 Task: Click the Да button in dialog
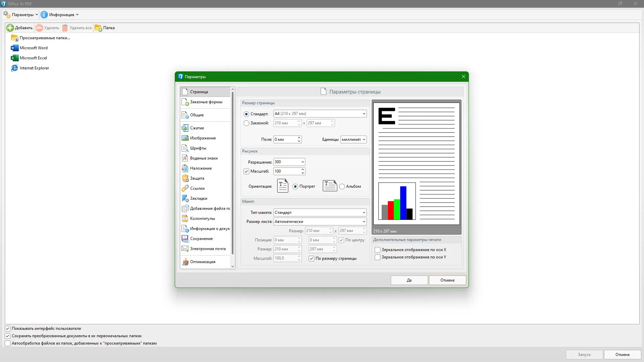point(409,280)
